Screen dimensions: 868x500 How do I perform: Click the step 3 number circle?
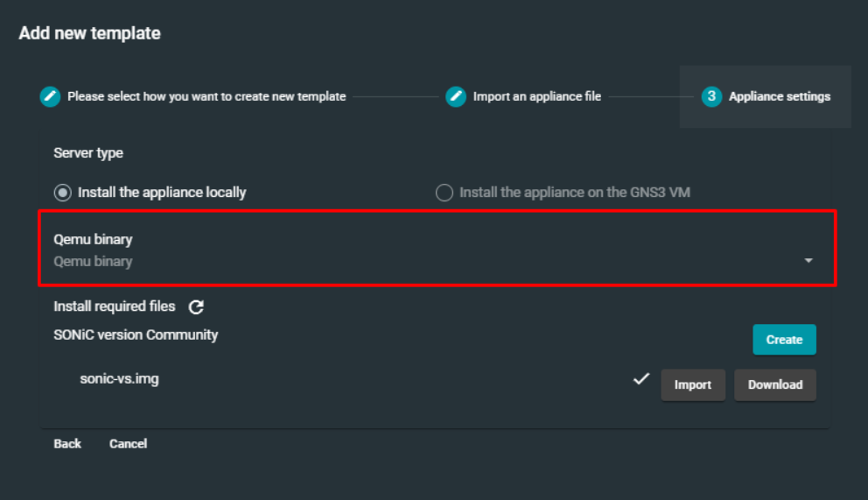tap(711, 96)
